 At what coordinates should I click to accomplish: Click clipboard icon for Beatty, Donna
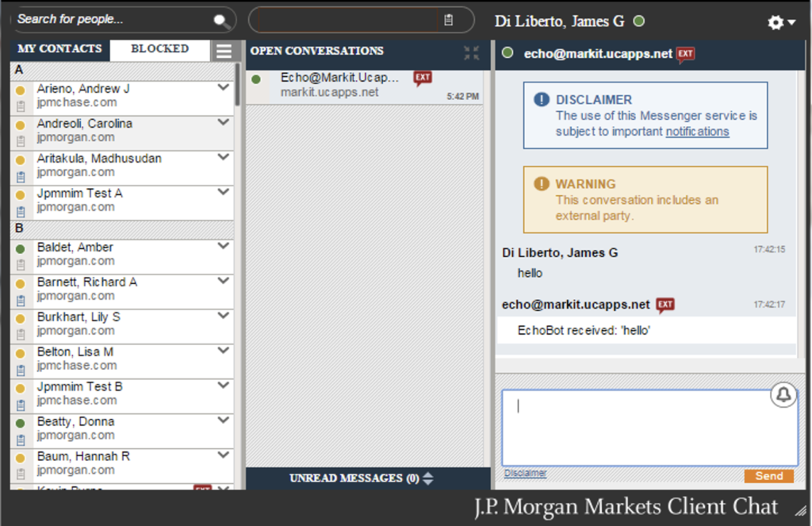pos(21,440)
